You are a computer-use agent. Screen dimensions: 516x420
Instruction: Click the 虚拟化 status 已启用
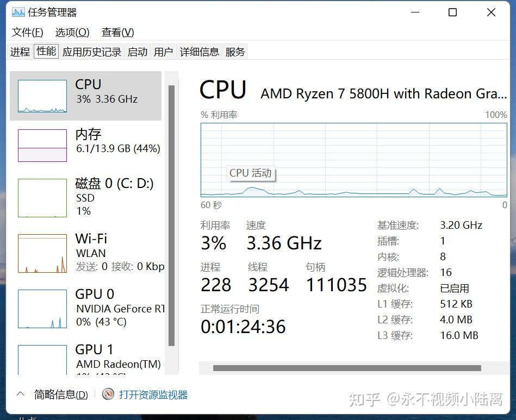[x=455, y=288]
